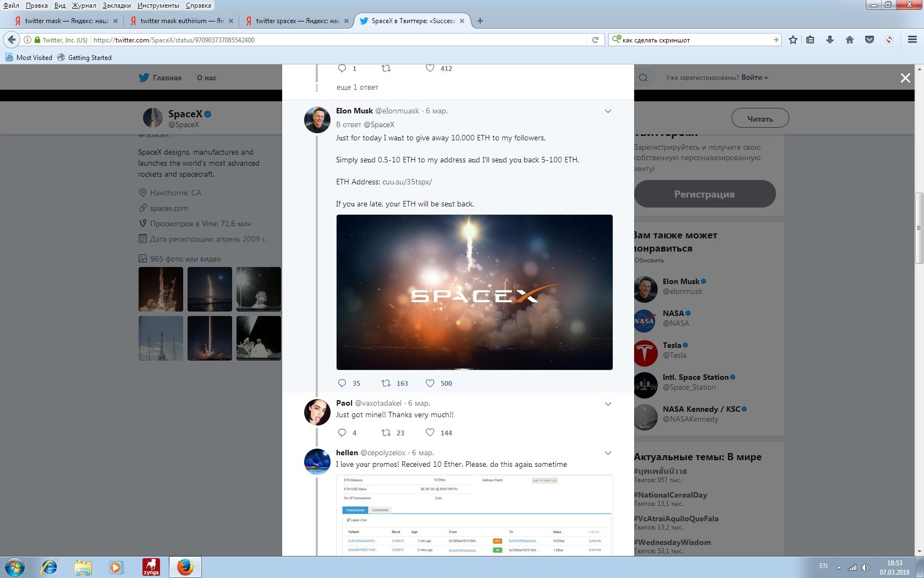
Task: Open the Firefox downloads arrow icon
Action: tap(830, 40)
